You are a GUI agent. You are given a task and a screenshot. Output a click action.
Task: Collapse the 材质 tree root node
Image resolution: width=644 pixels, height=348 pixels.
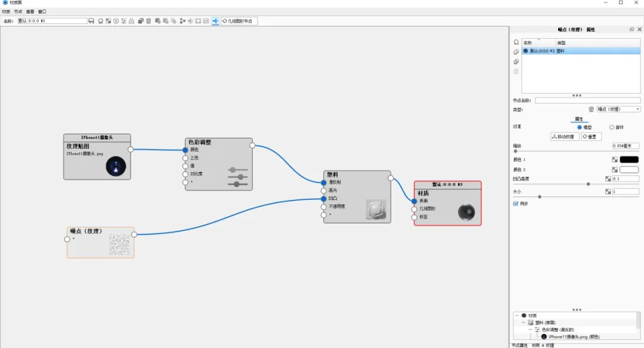(517, 316)
